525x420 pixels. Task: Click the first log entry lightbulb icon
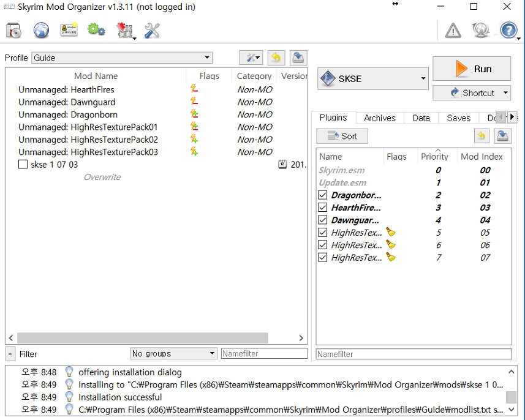(69, 372)
